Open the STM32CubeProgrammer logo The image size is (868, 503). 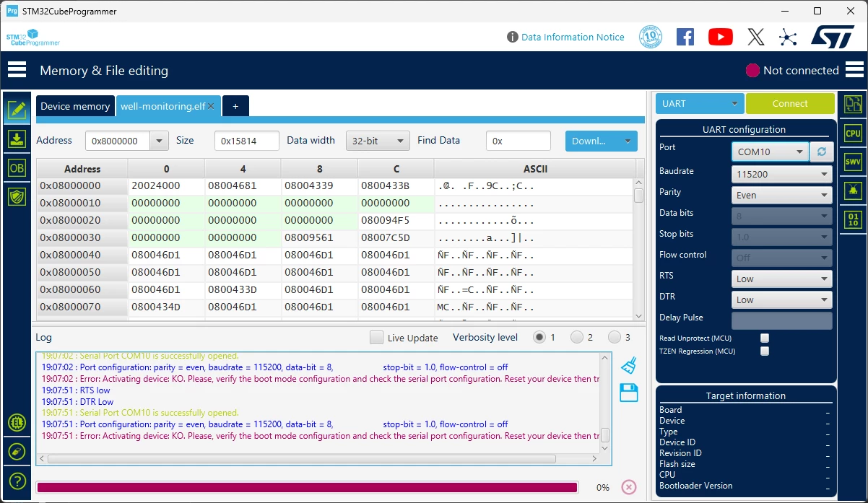33,38
